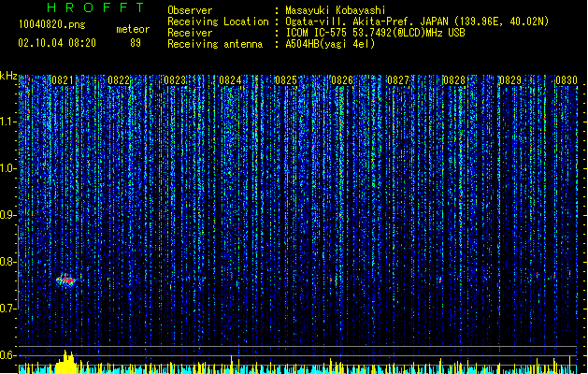
Task: Click the 0825 time marker
Action: pyautogui.click(x=286, y=80)
